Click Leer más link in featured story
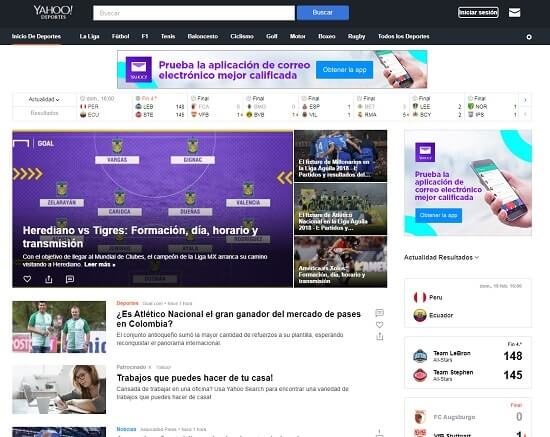The width and height of the screenshot is (550, 437). (x=100, y=265)
